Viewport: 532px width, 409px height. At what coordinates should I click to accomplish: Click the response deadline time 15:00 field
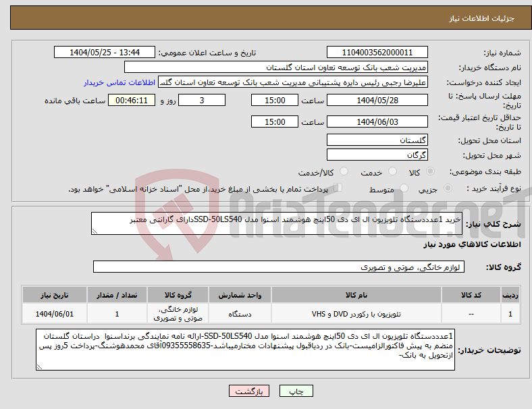click(x=275, y=101)
